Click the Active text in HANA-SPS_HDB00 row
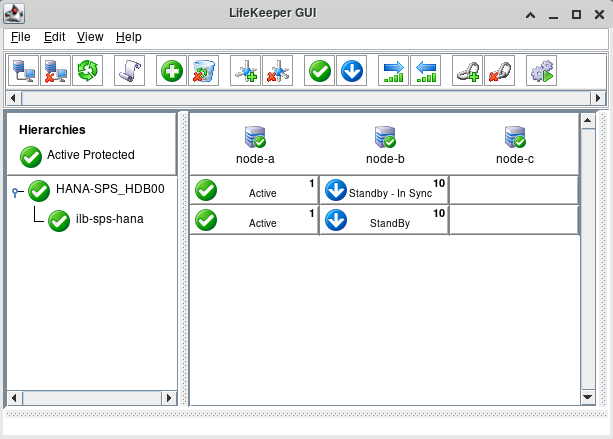 [263, 193]
